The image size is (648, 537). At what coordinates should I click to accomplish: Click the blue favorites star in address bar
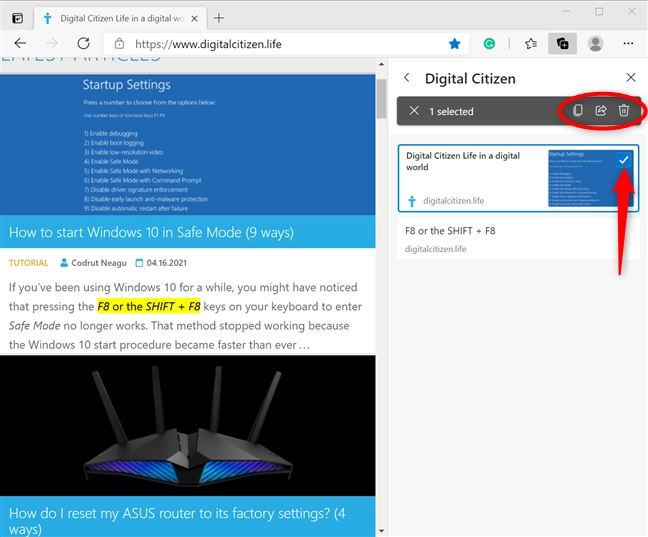tap(455, 43)
